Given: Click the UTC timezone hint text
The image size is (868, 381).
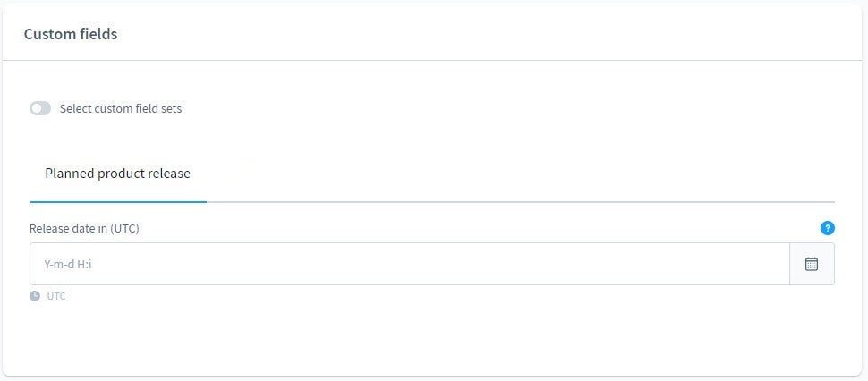Looking at the screenshot, I should 56,296.
